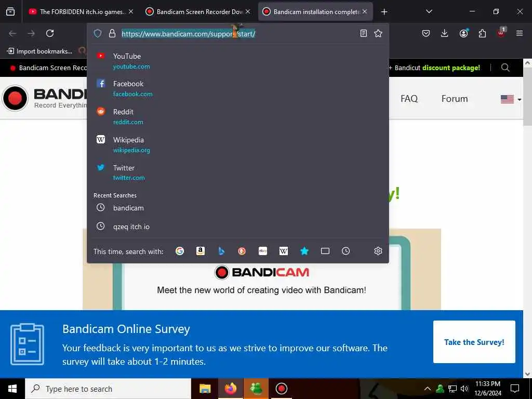Open the language flag dropdown

[511, 99]
